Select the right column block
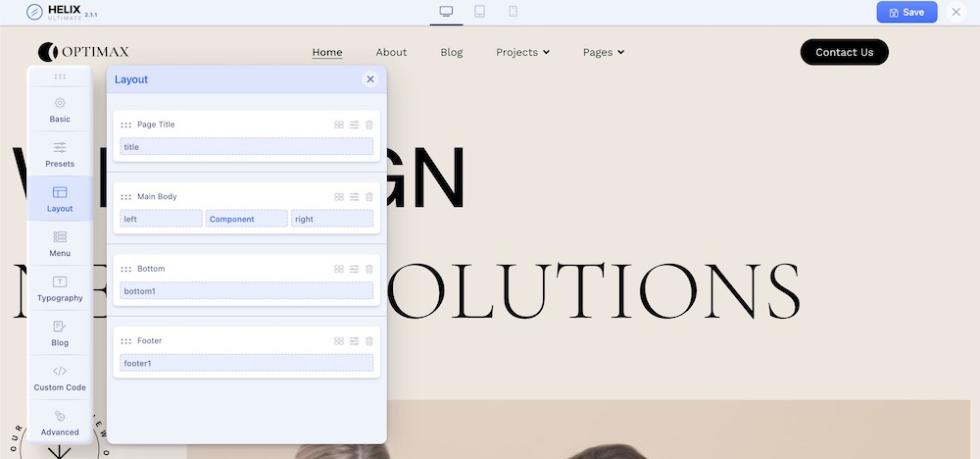The width and height of the screenshot is (980, 459). (x=332, y=219)
